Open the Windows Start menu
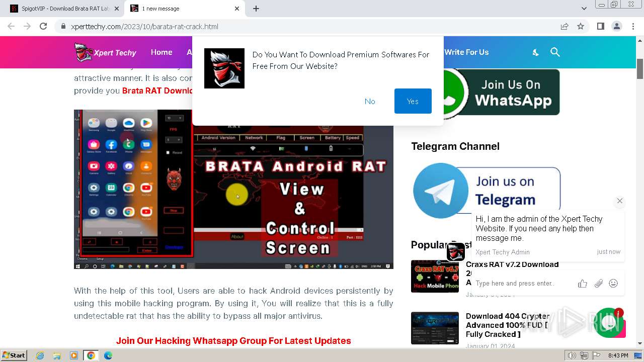This screenshot has width=644, height=362. [14, 355]
